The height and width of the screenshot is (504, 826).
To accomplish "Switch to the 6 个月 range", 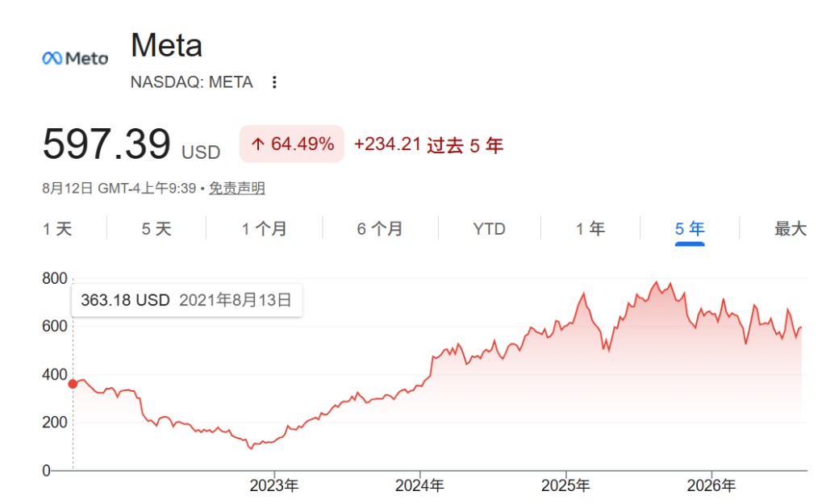I will pyautogui.click(x=380, y=229).
